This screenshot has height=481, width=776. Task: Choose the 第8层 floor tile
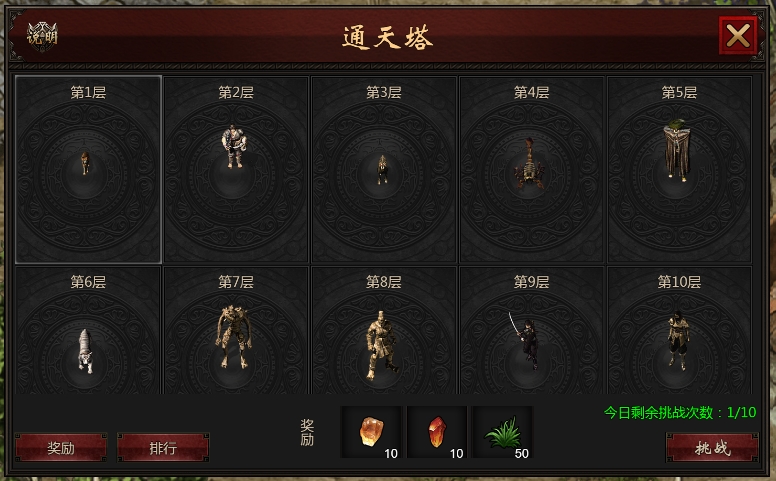(384, 330)
